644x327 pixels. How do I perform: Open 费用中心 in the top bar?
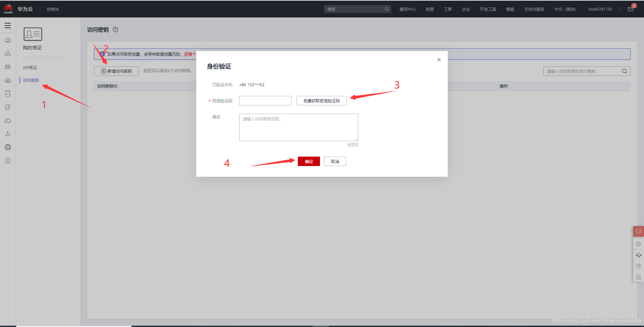click(408, 9)
